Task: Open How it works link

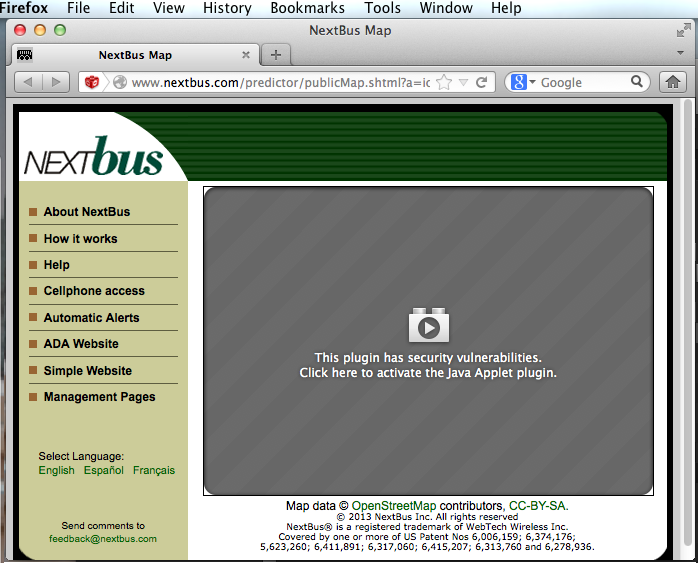Action: click(81, 239)
